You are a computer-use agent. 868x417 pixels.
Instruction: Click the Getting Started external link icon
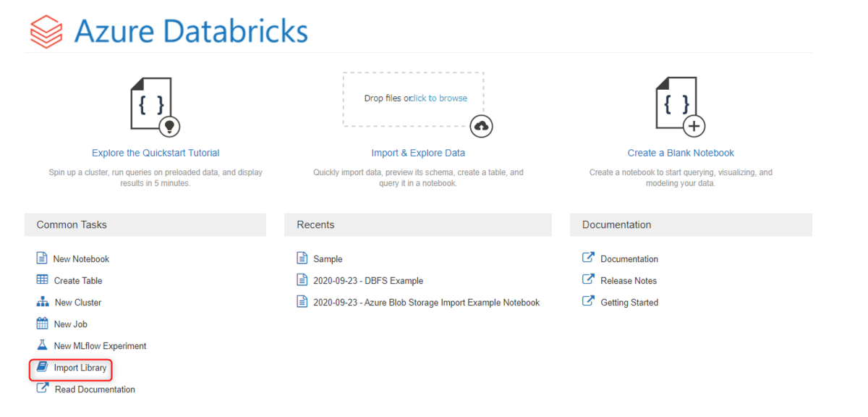coord(588,301)
